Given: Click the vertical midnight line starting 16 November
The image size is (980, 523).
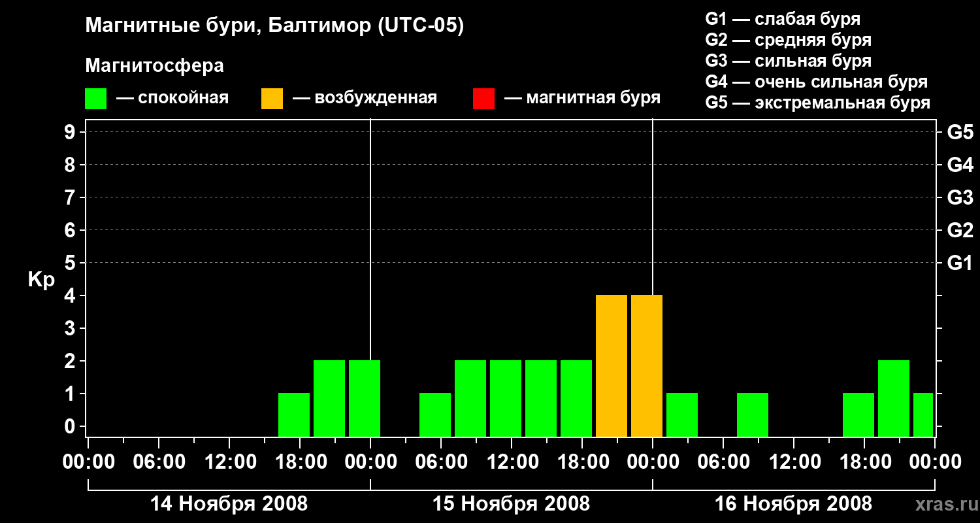Looking at the screenshot, I should point(653,206).
